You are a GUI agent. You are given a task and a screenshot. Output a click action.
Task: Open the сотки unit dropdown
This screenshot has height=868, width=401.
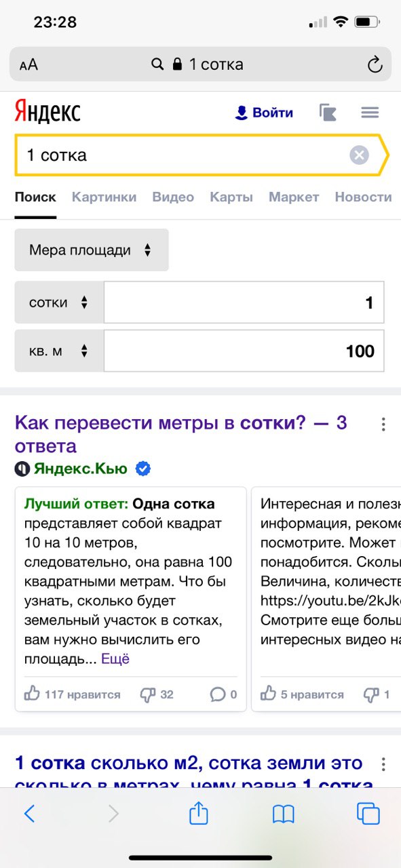pyautogui.click(x=59, y=302)
